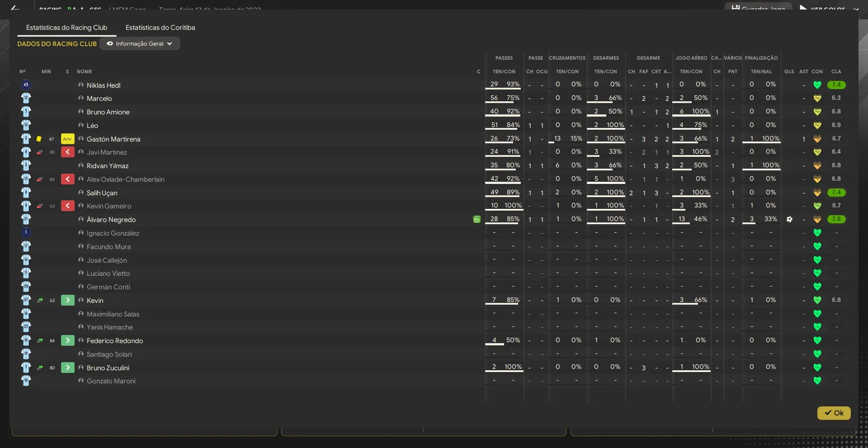Click the person icon beside Marcelo
This screenshot has width=868, height=448.
point(81,99)
